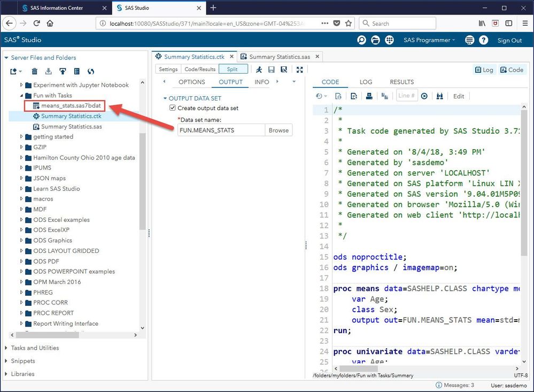Open the SAS Programmer perspective dropdown

pyautogui.click(x=429, y=40)
